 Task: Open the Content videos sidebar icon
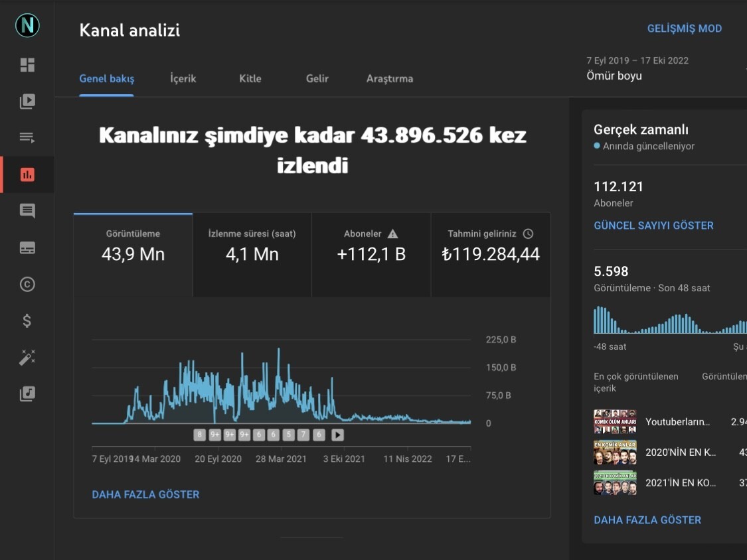27,101
